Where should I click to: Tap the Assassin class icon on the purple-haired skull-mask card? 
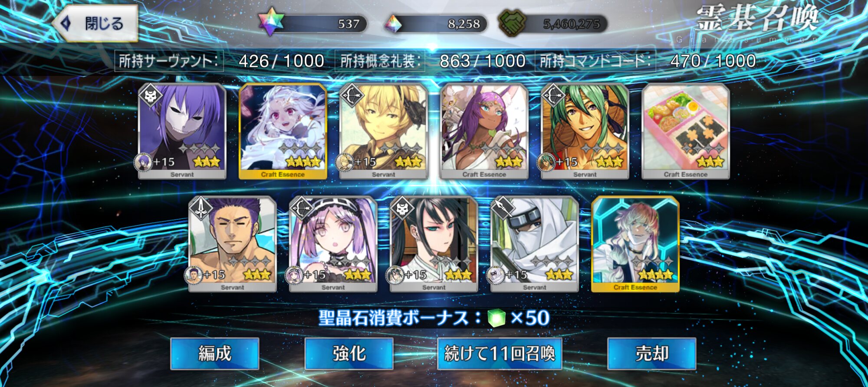click(151, 96)
